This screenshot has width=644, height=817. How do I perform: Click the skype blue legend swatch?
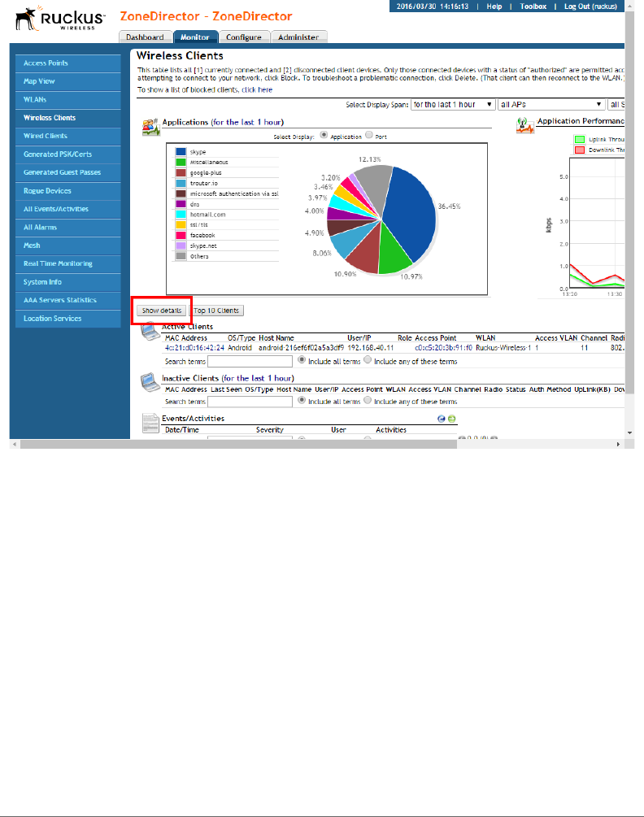(181, 152)
